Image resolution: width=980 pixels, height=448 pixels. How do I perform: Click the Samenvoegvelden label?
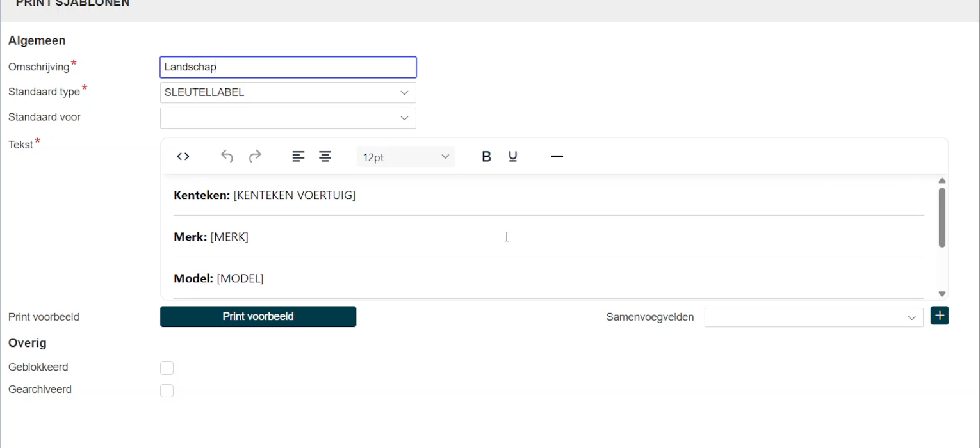tap(650, 317)
